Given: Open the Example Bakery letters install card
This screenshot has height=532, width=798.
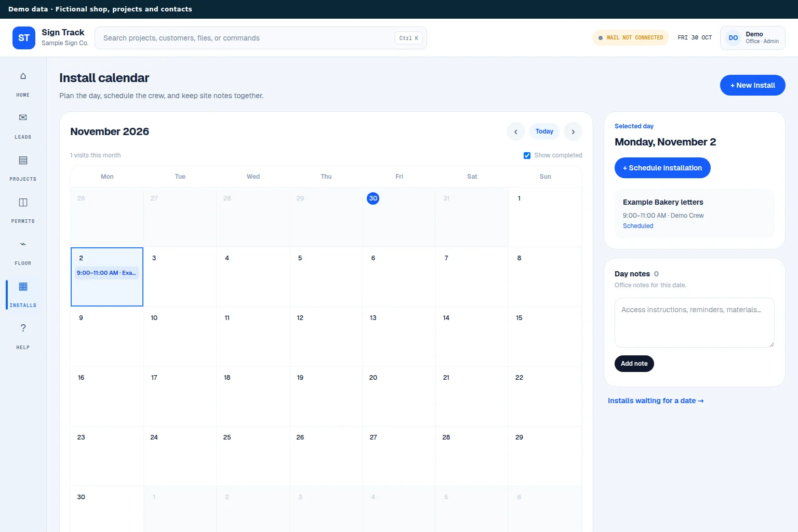Looking at the screenshot, I should pyautogui.click(x=694, y=214).
